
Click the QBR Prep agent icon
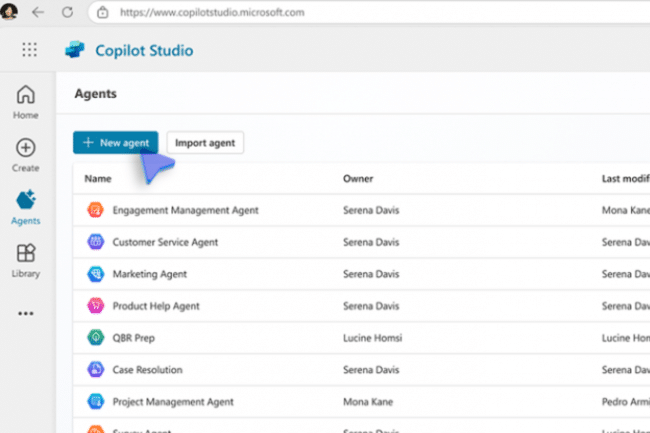(95, 338)
